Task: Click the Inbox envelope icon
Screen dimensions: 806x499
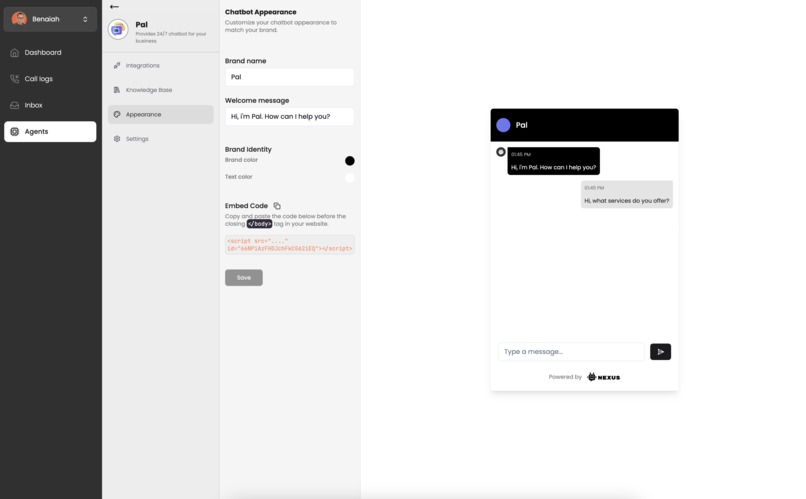Action: (x=14, y=105)
